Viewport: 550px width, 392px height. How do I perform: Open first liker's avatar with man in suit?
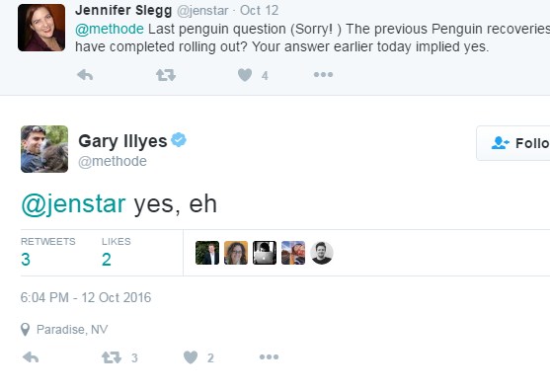click(x=207, y=253)
